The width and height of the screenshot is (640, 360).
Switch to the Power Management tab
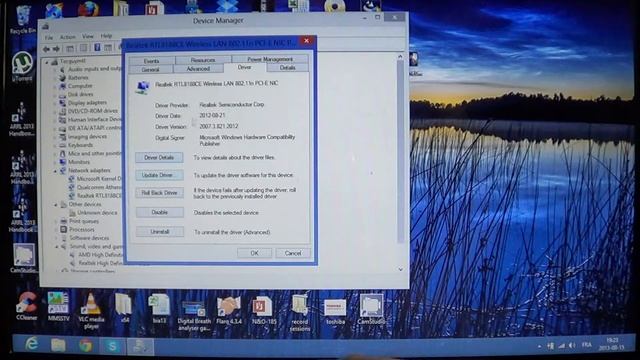pyautogui.click(x=270, y=59)
